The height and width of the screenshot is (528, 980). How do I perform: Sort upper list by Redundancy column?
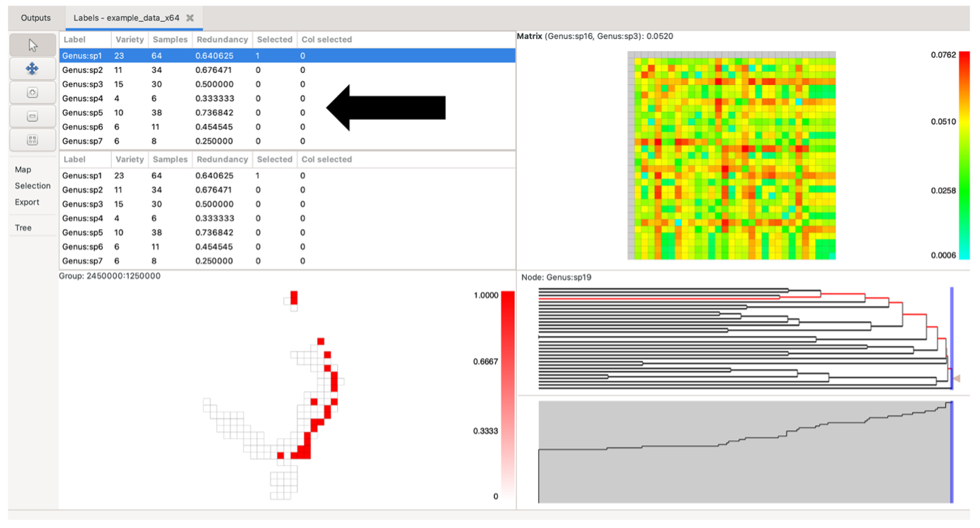tap(222, 40)
